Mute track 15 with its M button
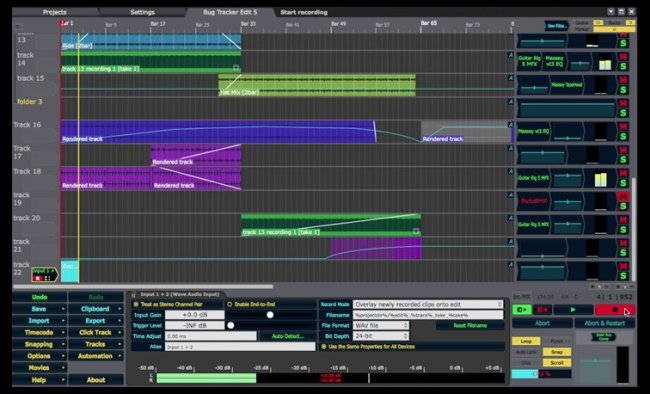650x394 pixels. click(x=623, y=80)
